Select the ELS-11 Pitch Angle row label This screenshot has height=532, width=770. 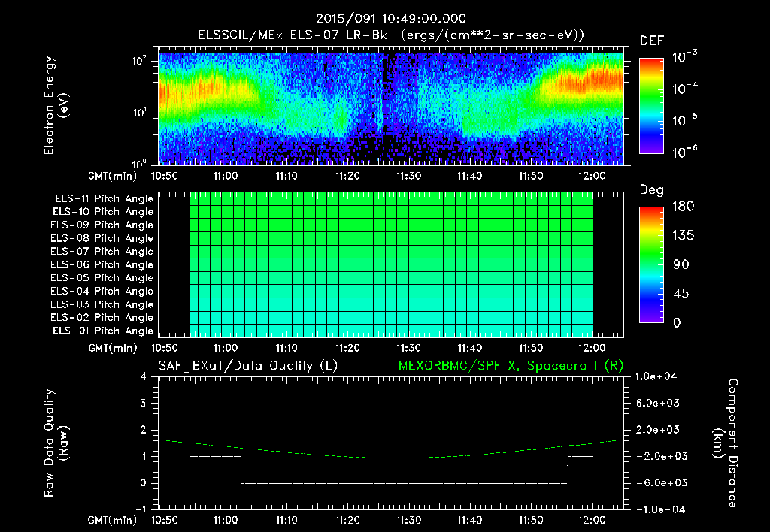[x=104, y=199]
